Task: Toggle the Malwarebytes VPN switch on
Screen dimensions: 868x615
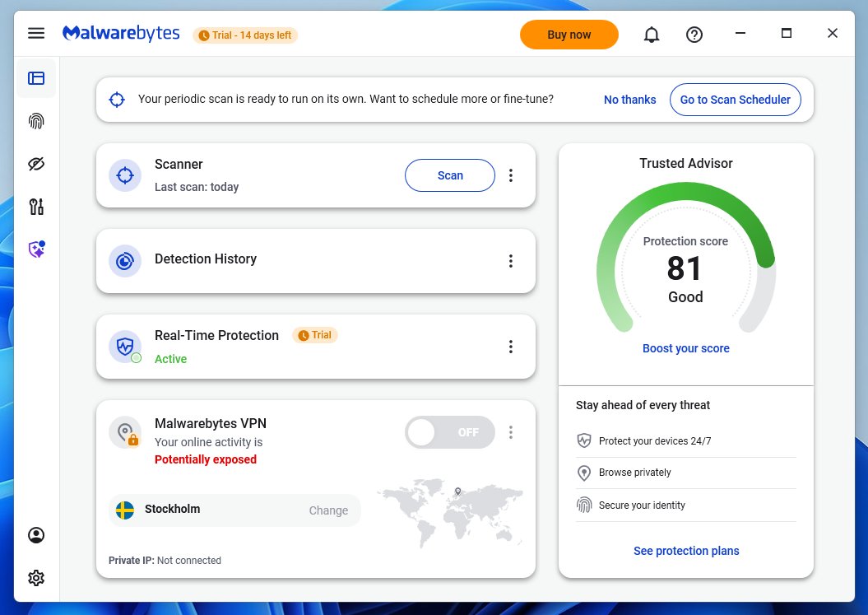Action: (x=450, y=432)
